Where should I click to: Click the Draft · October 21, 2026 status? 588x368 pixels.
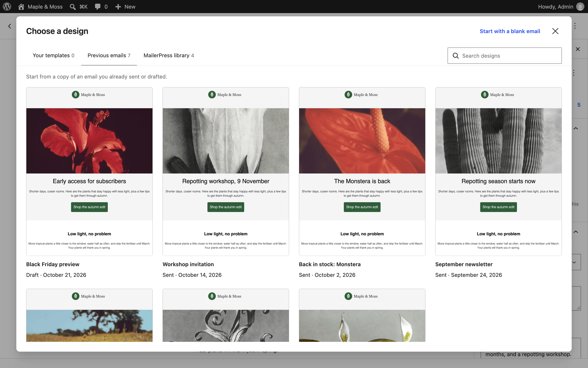(x=56, y=275)
